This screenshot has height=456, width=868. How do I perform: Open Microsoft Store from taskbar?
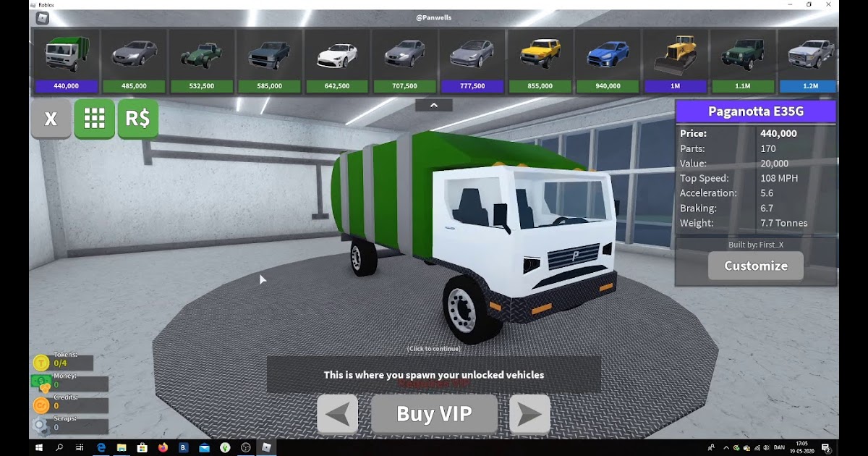(x=142, y=448)
